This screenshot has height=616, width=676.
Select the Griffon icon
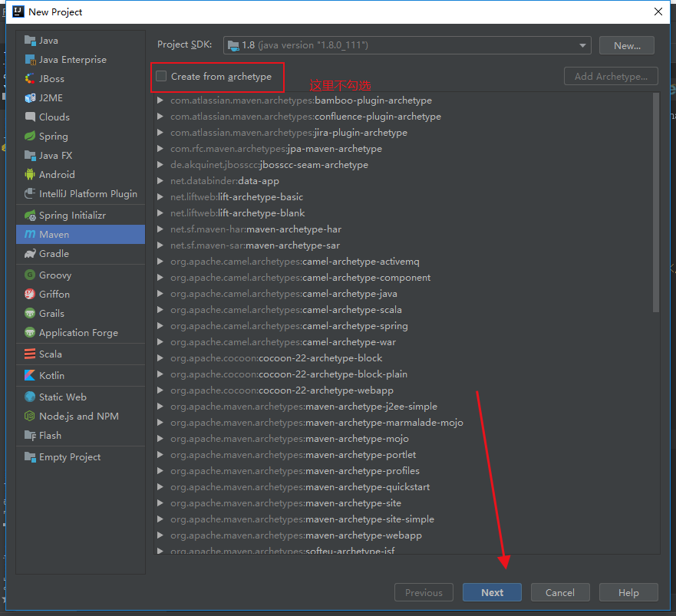click(x=30, y=294)
